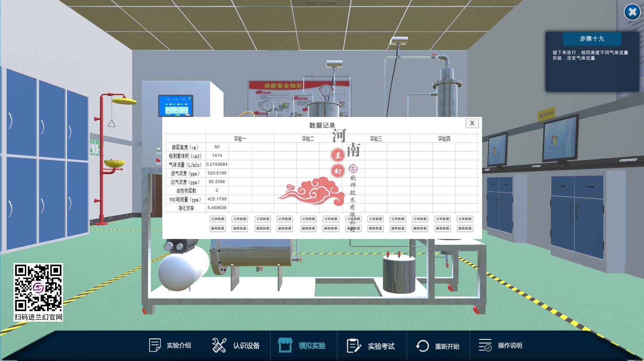Click the 步骤十九 step header
This screenshot has width=644, height=361.
[592, 39]
